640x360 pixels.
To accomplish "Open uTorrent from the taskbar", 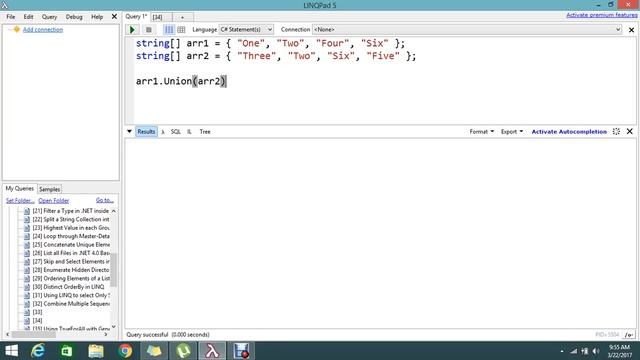I will click(183, 351).
